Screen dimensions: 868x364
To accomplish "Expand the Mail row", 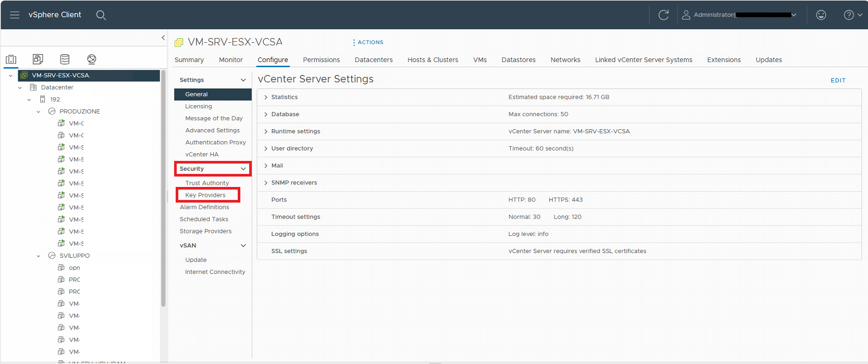I will (266, 166).
